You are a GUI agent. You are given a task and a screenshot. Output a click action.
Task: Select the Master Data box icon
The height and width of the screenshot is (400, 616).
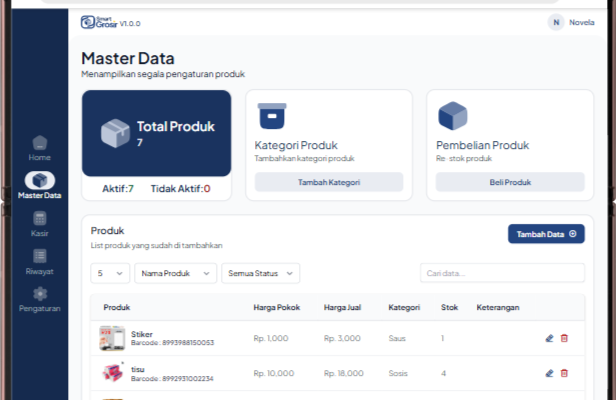pos(40,180)
